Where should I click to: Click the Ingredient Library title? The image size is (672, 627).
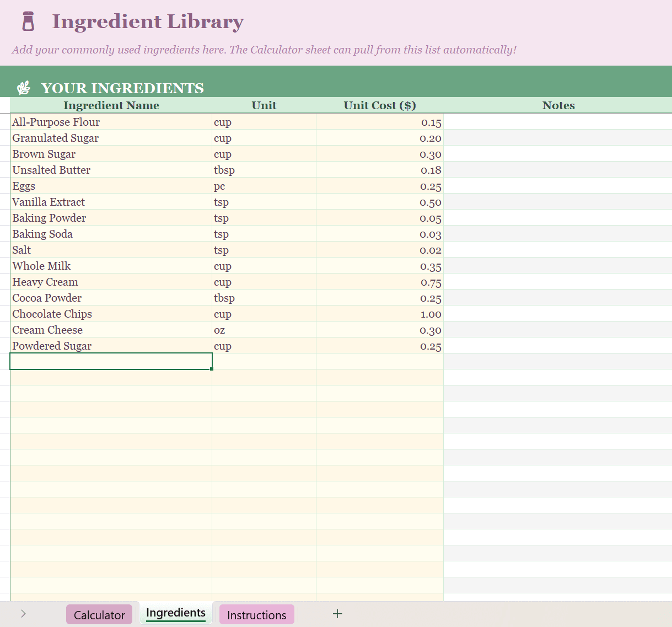[x=148, y=22]
